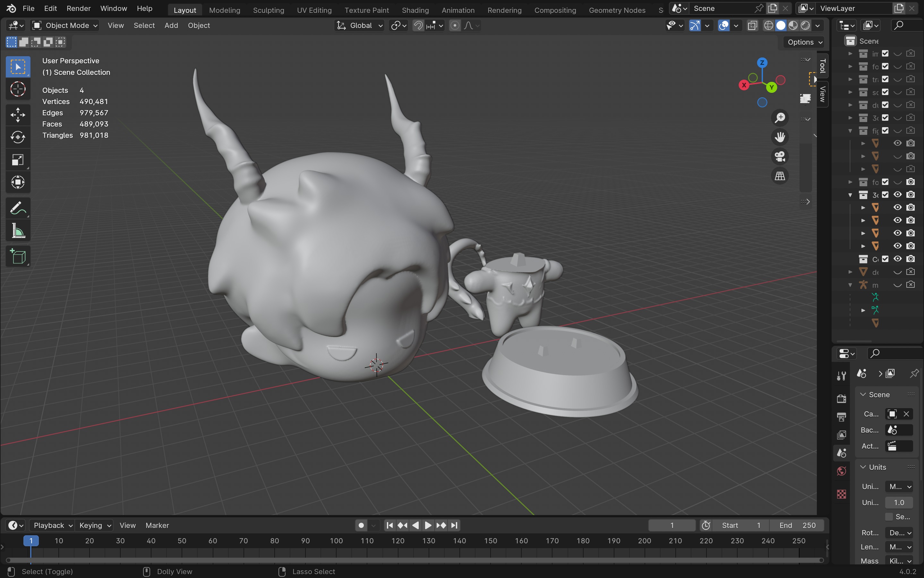Select the Add Cube tool
Image resolution: width=924 pixels, height=578 pixels.
(x=18, y=256)
